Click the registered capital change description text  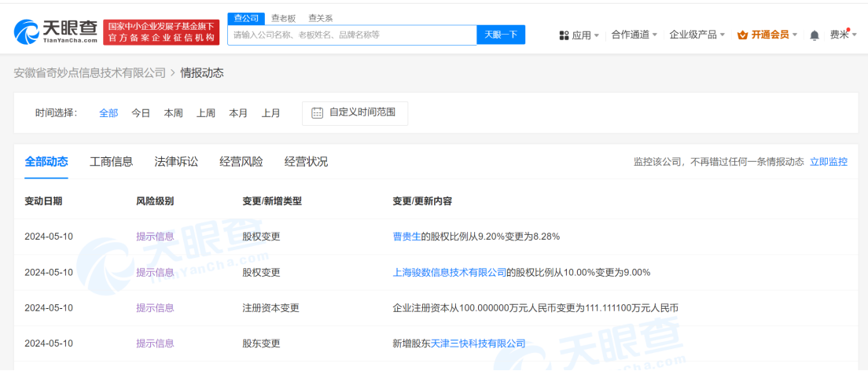[x=535, y=308]
